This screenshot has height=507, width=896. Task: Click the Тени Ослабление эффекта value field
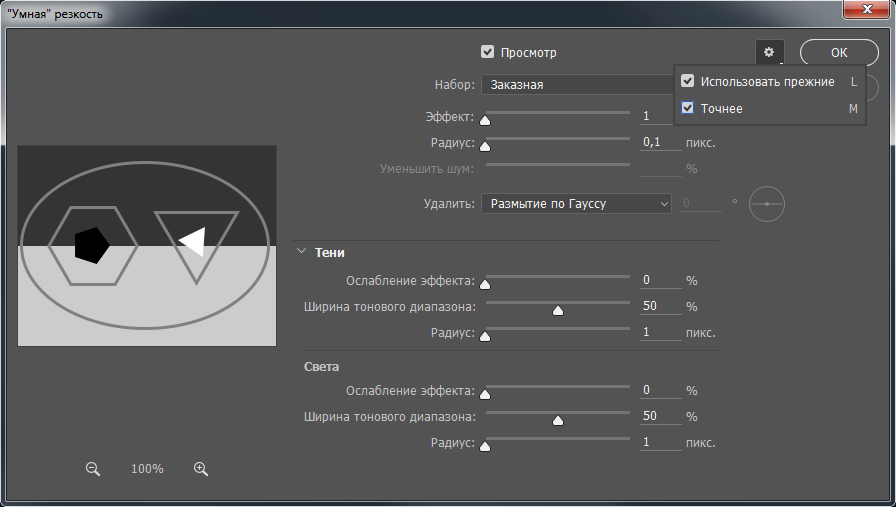(x=661, y=280)
